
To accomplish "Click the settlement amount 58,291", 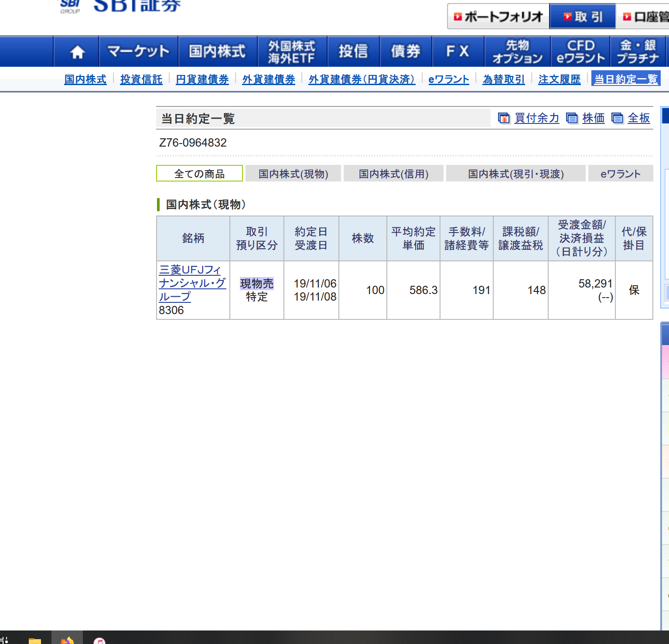I will [x=595, y=284].
